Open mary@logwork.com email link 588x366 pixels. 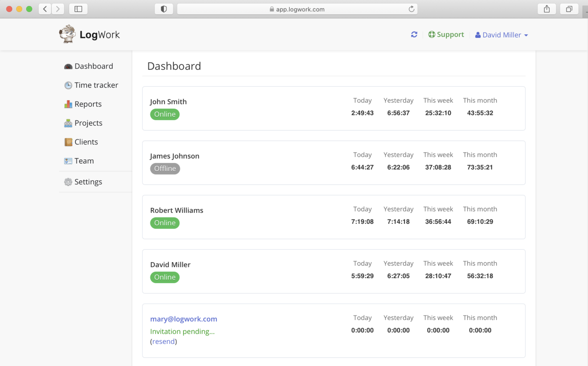tap(183, 319)
